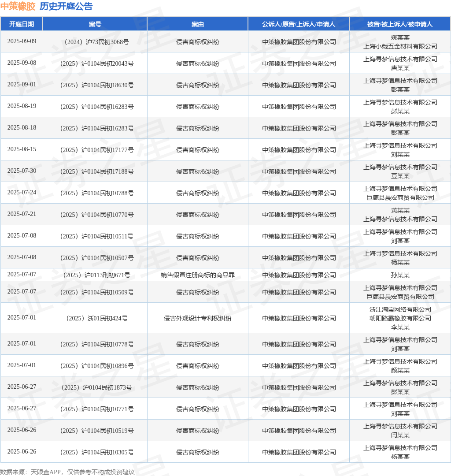This screenshot has height=476, width=451.
Task: Click case number (2025)沪0113刑初671号
Action: pyautogui.click(x=95, y=275)
